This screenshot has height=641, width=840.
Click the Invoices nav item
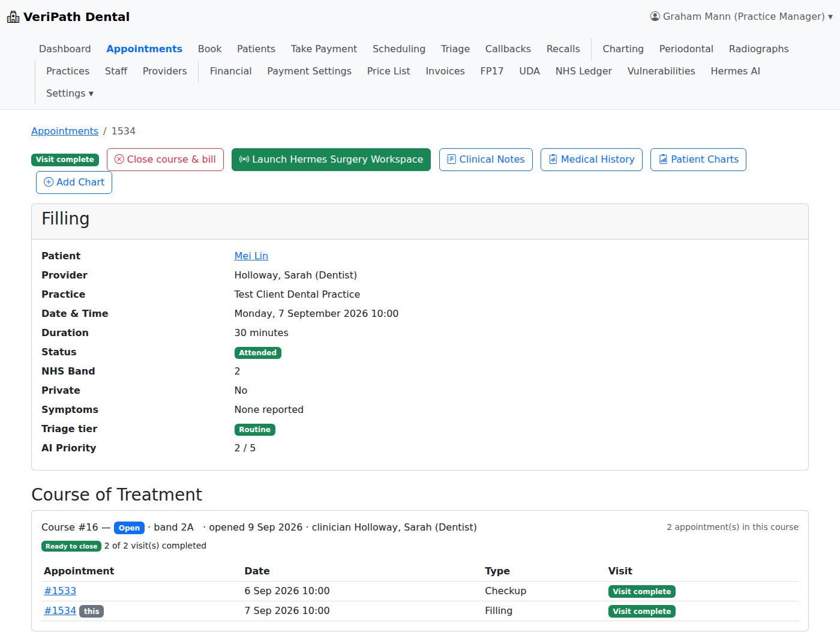[x=445, y=71]
